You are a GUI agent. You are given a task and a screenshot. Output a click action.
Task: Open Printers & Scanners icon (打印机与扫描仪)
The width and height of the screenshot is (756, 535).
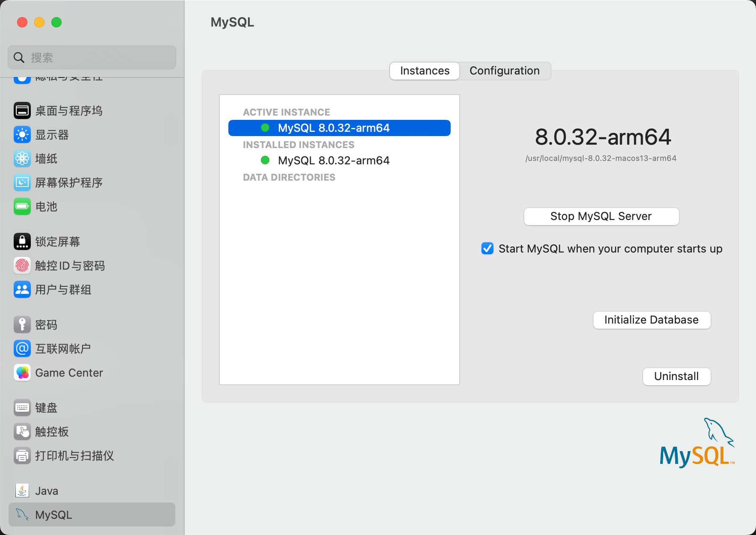22,456
